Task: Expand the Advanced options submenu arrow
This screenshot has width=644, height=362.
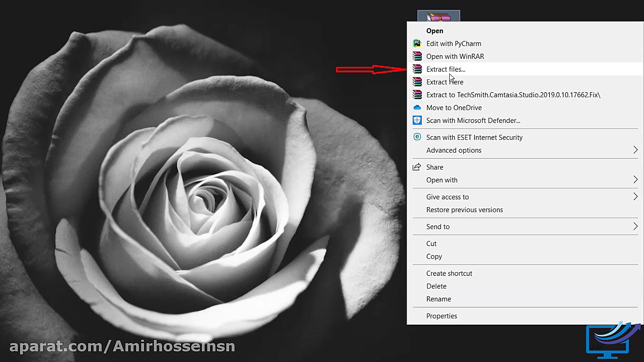Action: (x=635, y=150)
